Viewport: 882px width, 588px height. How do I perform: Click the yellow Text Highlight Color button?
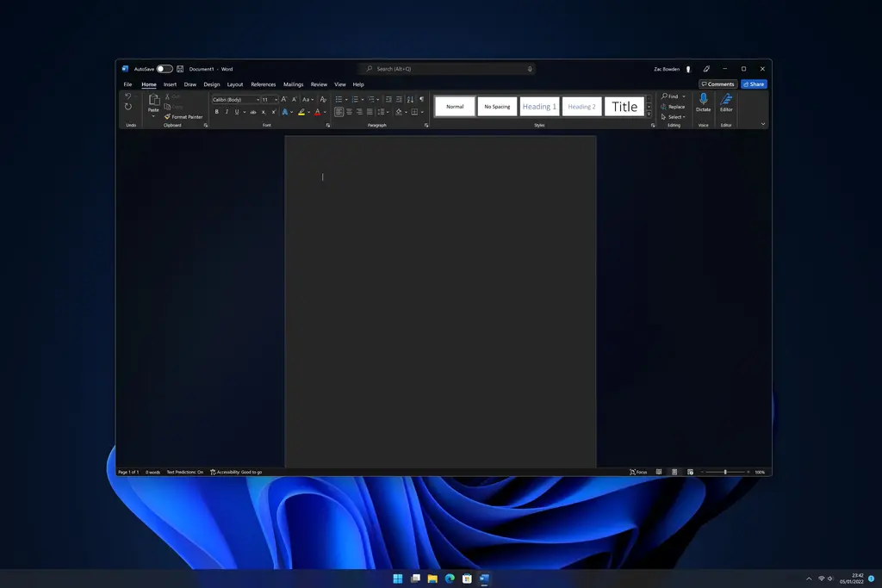(301, 112)
